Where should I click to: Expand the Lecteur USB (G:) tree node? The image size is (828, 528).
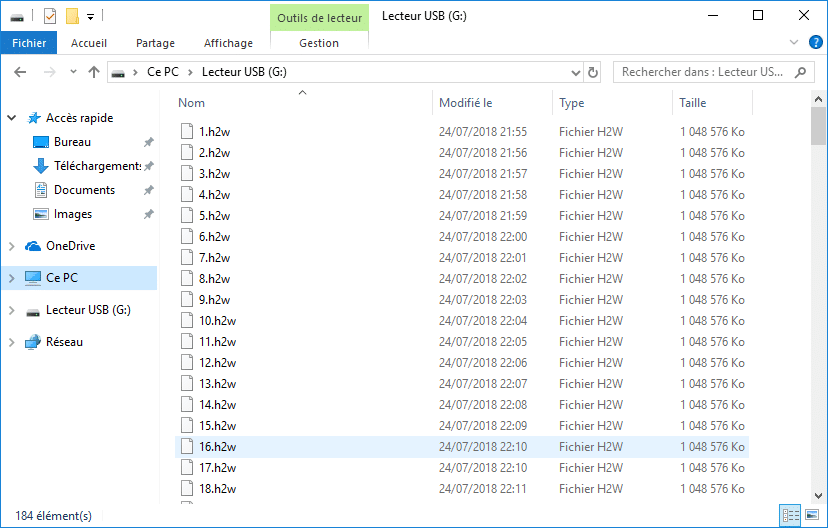(x=12, y=310)
